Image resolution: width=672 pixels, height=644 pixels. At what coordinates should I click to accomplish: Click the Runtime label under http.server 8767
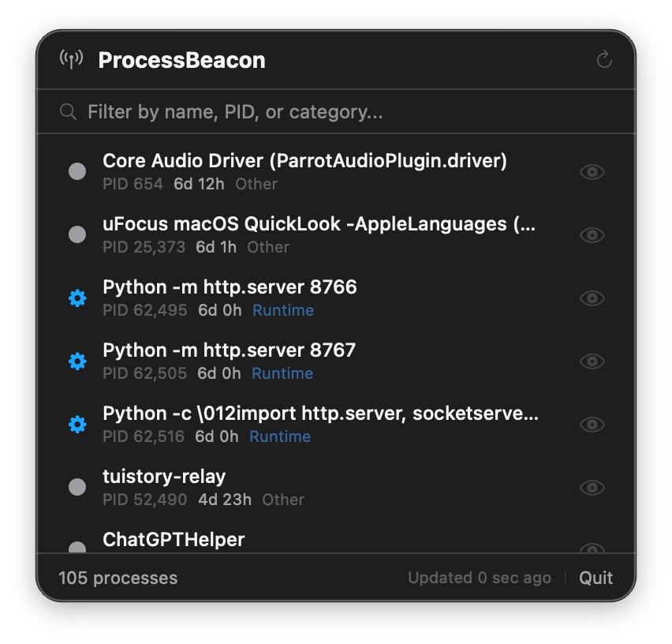282,373
